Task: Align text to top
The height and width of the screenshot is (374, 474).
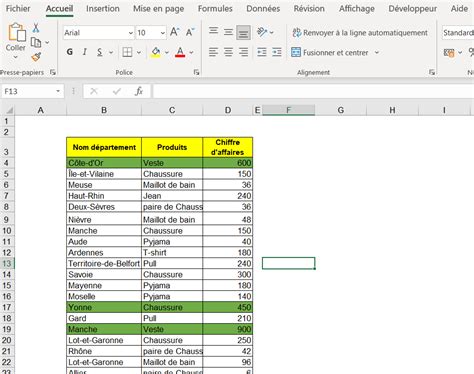Action: [213, 32]
